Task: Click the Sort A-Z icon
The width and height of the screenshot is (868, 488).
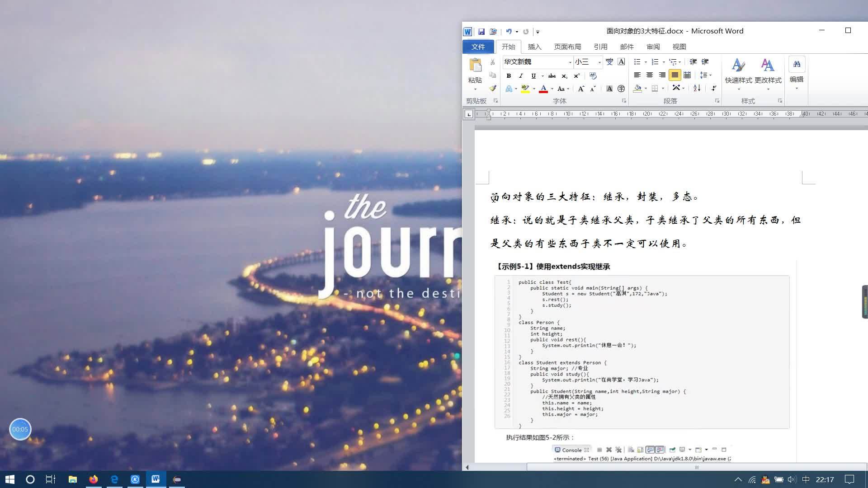Action: tap(697, 88)
